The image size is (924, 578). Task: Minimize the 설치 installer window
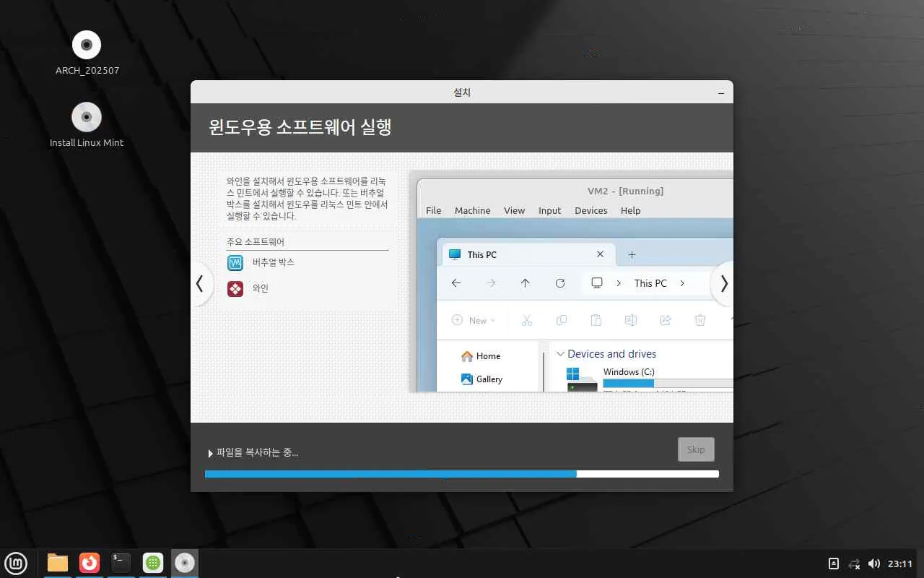pyautogui.click(x=721, y=93)
